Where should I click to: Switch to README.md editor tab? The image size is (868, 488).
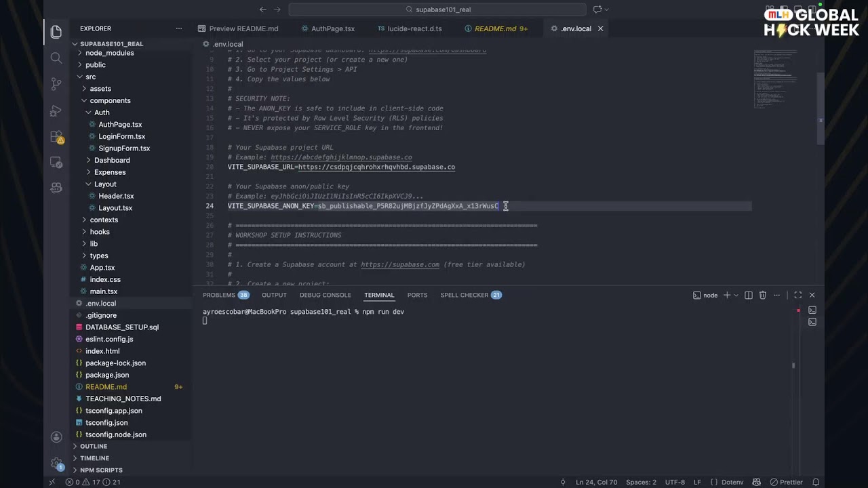496,28
